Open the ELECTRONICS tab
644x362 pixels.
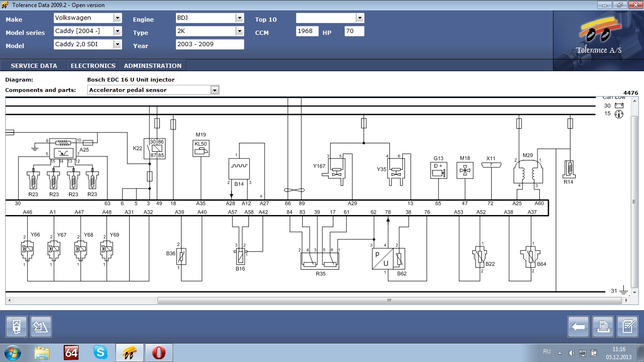93,66
